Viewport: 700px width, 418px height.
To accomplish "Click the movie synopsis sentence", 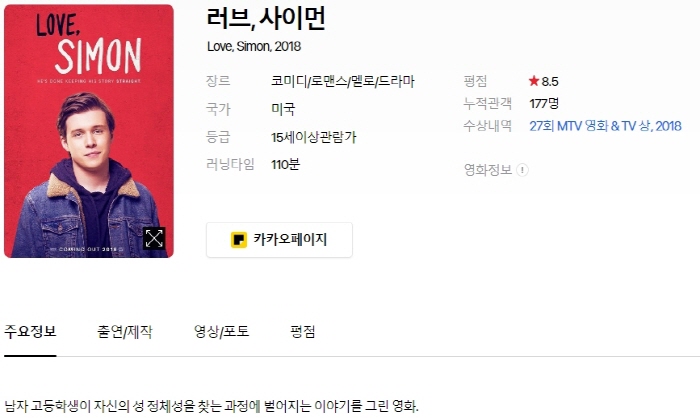I will click(x=212, y=406).
